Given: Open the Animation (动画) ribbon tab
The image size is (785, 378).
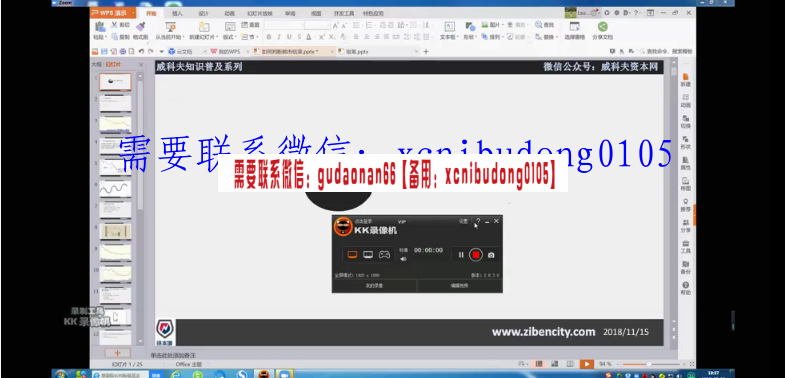Looking at the screenshot, I should coord(229,14).
